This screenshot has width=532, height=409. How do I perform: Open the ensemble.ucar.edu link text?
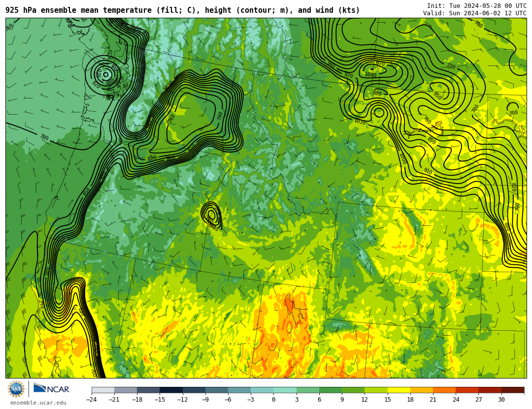point(38,403)
